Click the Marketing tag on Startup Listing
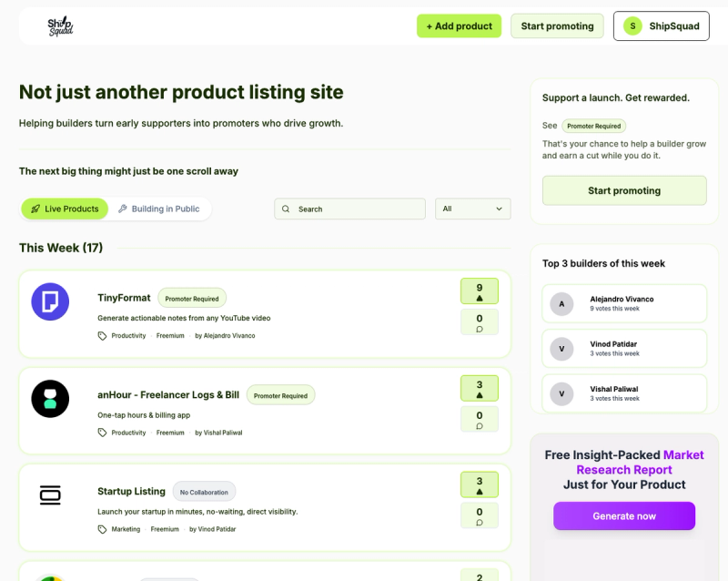 click(126, 529)
